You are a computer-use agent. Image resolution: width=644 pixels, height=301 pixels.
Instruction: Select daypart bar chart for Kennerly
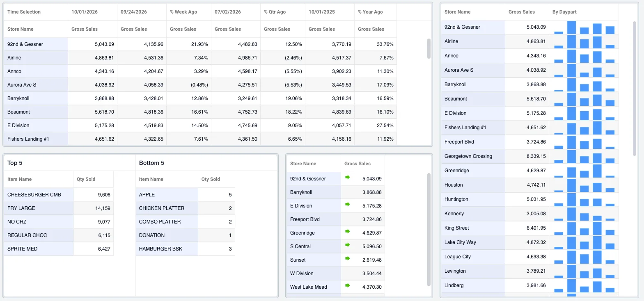584,214
